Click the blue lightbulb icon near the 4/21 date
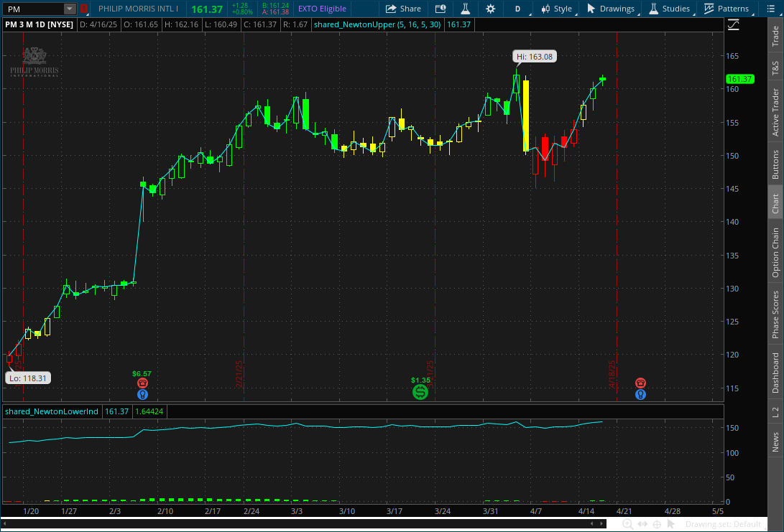Screen dimensions: 784x532 [x=640, y=395]
